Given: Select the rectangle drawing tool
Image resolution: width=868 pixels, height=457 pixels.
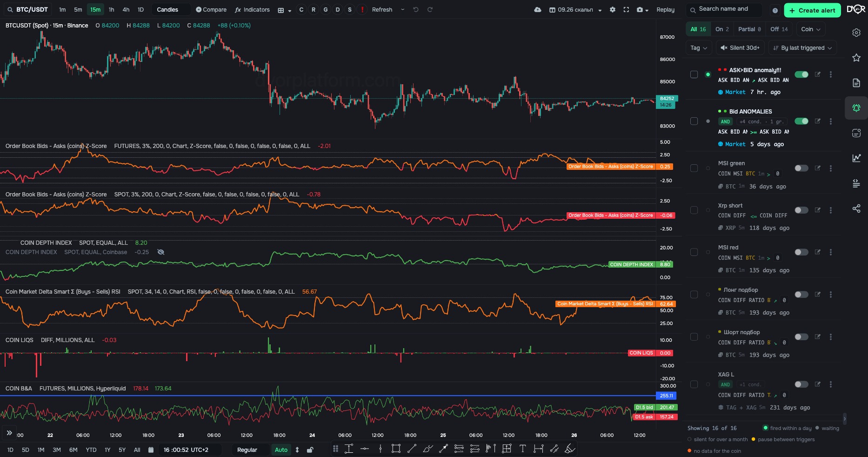Looking at the screenshot, I should pos(396,449).
